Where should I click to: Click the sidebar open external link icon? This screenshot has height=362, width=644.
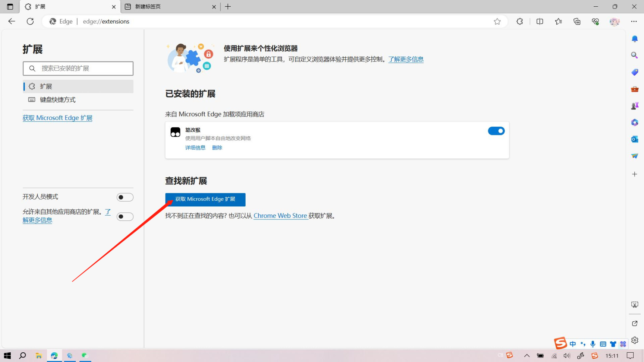[635, 323]
